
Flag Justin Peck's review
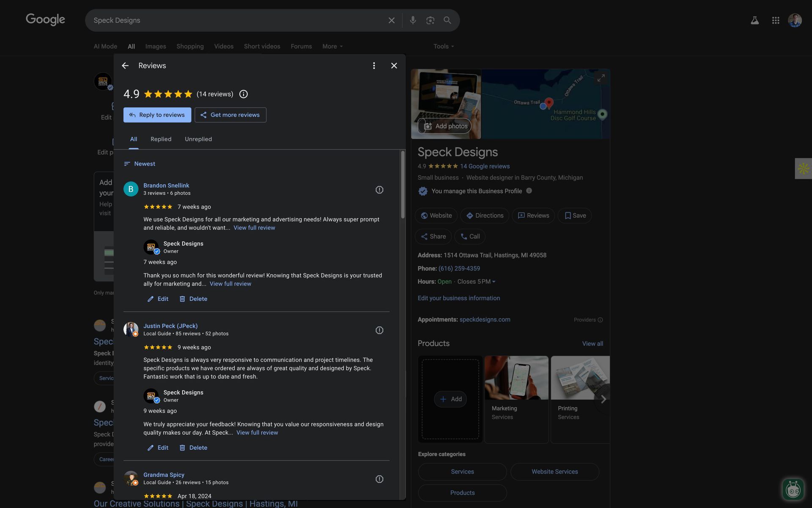tap(379, 330)
